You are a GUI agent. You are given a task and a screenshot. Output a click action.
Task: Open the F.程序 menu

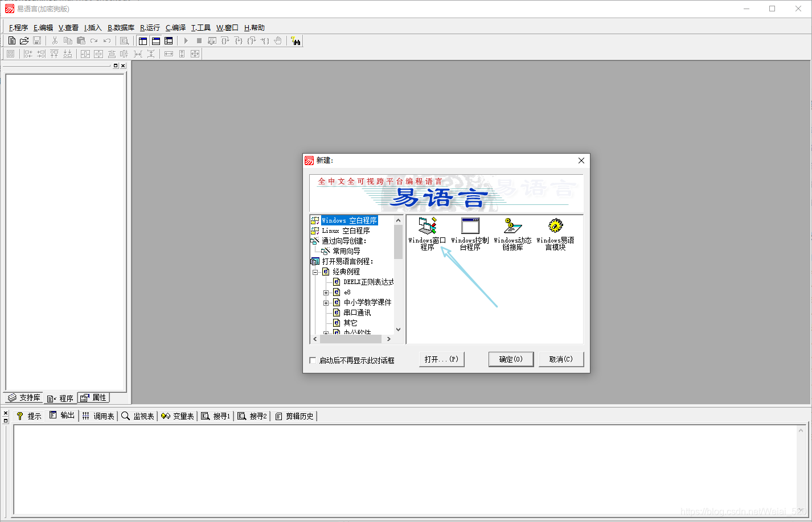click(18, 27)
